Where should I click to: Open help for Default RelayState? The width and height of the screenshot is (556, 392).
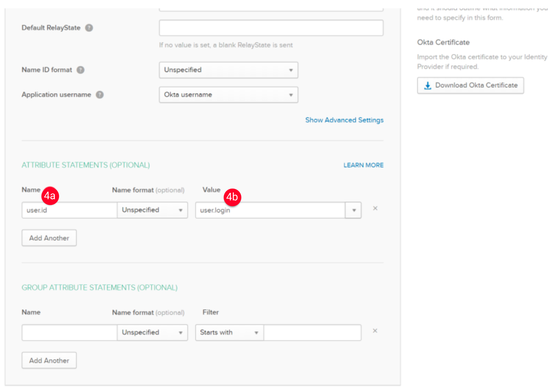click(89, 27)
